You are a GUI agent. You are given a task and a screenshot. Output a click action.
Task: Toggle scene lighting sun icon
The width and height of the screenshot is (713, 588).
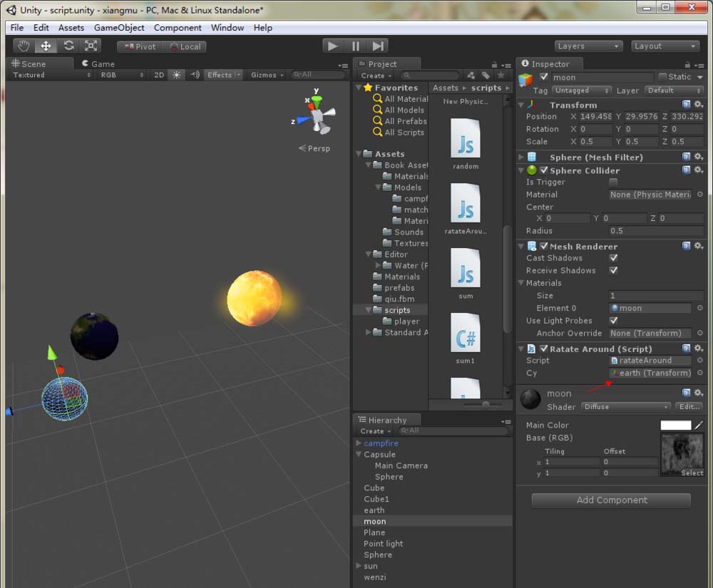coord(176,75)
